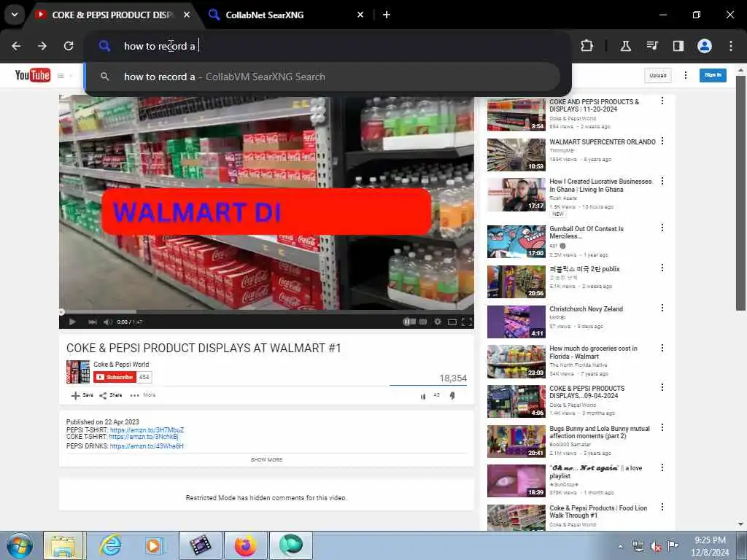Open Bugs Bunny and Lola Bunny video thumbnail

[x=516, y=441]
